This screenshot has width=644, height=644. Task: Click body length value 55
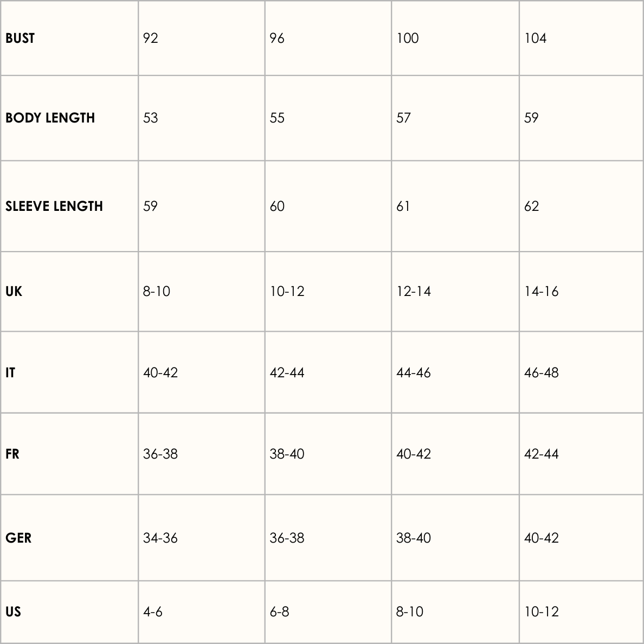click(x=277, y=118)
